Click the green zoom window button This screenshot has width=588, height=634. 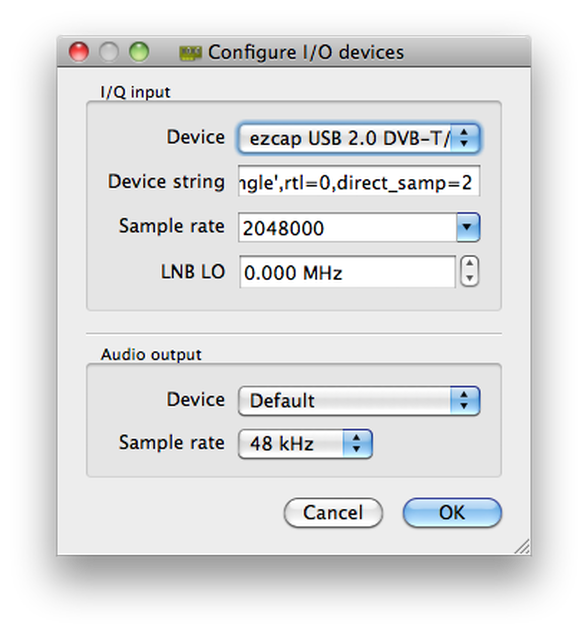tap(139, 52)
